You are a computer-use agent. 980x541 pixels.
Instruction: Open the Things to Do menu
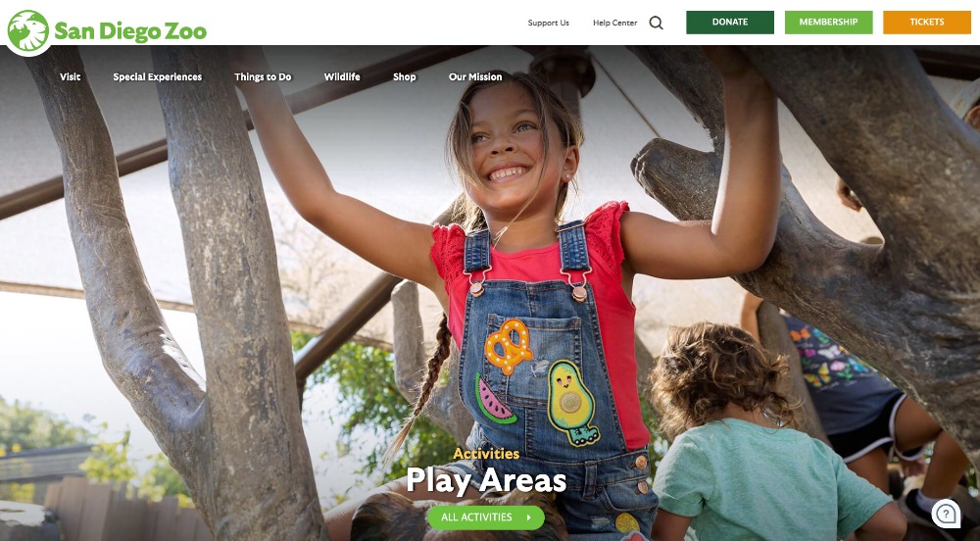point(263,76)
